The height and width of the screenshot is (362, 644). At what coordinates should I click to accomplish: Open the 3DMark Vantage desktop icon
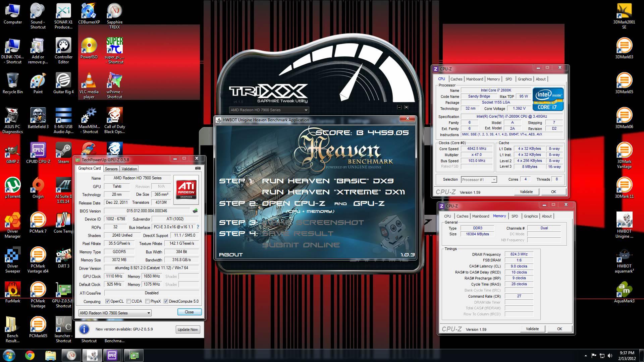point(624,156)
